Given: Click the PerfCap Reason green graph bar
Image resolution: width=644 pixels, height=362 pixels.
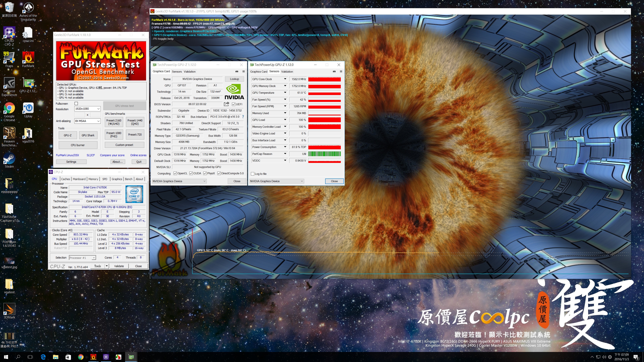Looking at the screenshot, I should pos(325,154).
